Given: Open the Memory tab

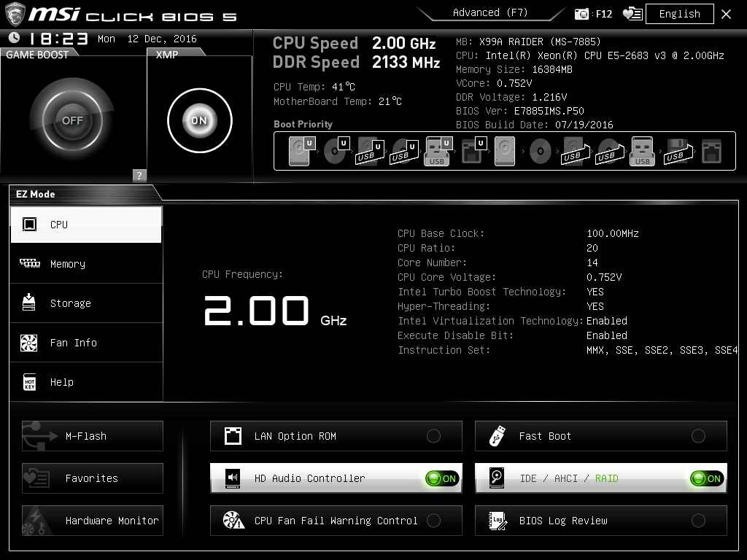Looking at the screenshot, I should (x=86, y=264).
